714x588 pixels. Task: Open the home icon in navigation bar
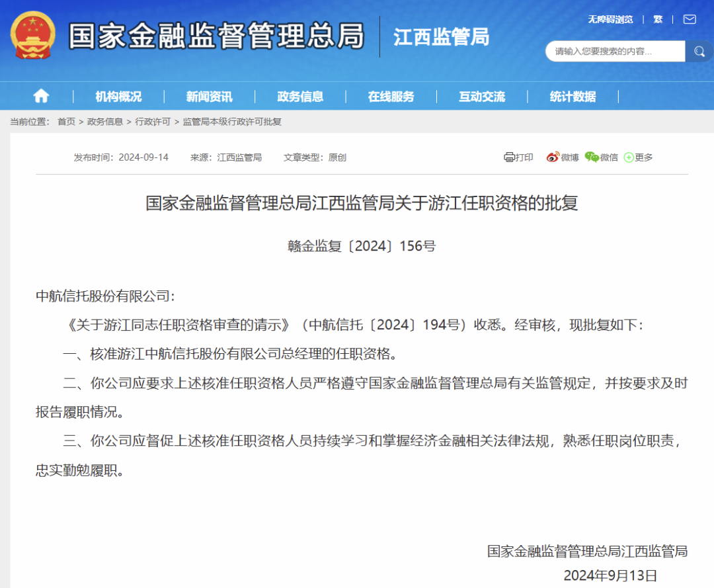pyautogui.click(x=41, y=96)
